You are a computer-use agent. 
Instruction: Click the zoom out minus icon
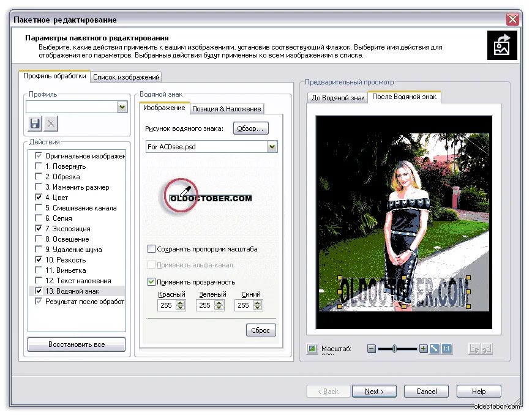click(372, 349)
